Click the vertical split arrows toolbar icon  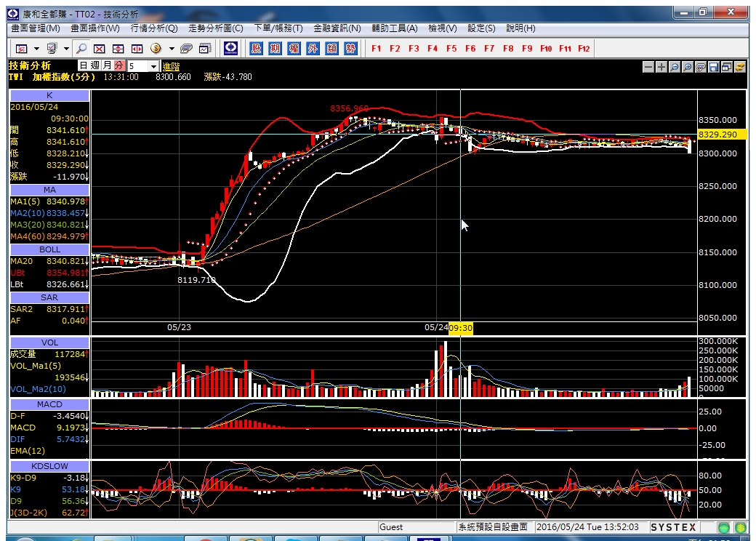(x=118, y=49)
